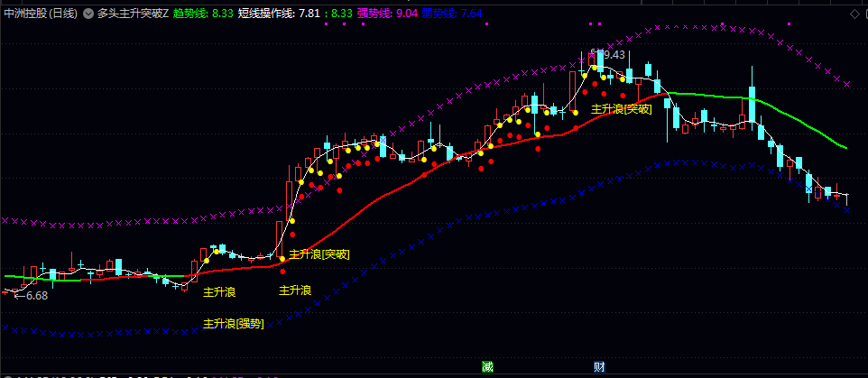Viewport: 868px width, 378px height.
Task: Click the 中洲控股(日线) stock title
Action: pos(40,14)
